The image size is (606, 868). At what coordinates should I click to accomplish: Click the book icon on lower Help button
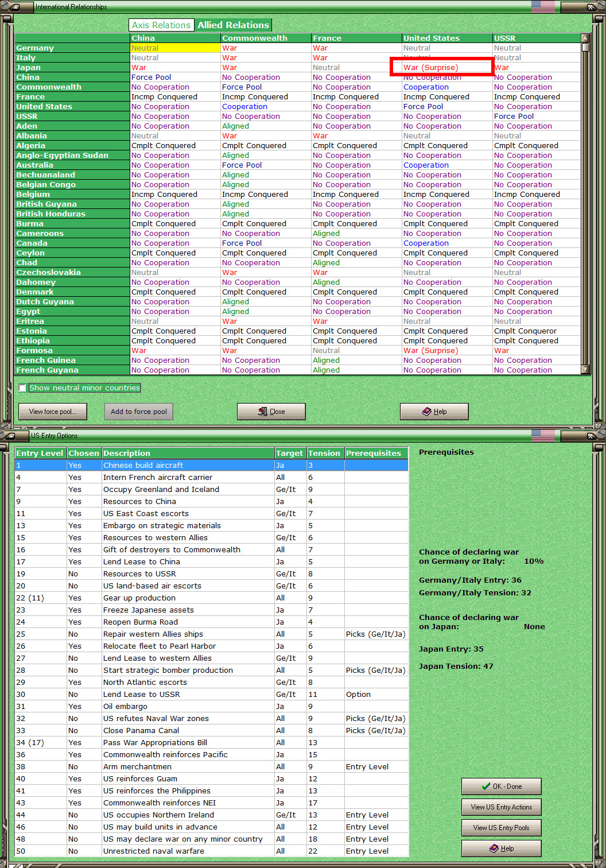[494, 848]
